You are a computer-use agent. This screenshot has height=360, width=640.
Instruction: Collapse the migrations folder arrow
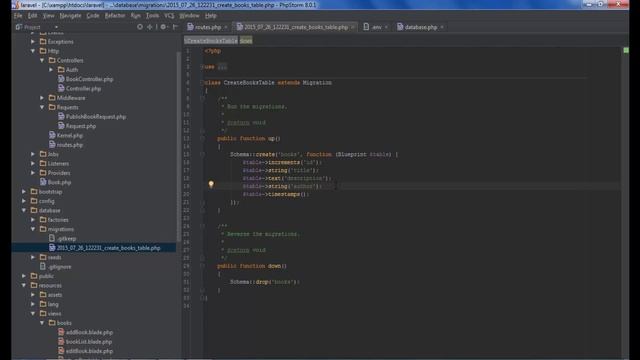[33, 229]
